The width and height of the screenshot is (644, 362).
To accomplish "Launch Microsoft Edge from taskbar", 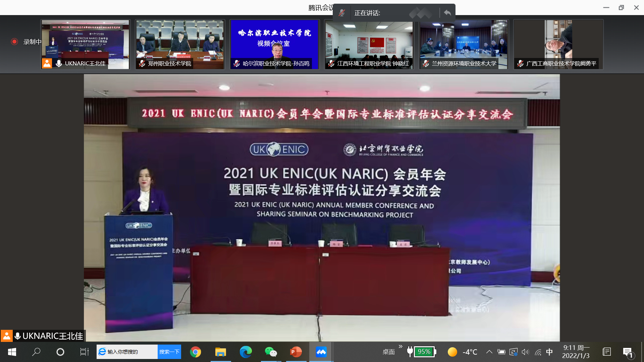I will click(x=246, y=352).
